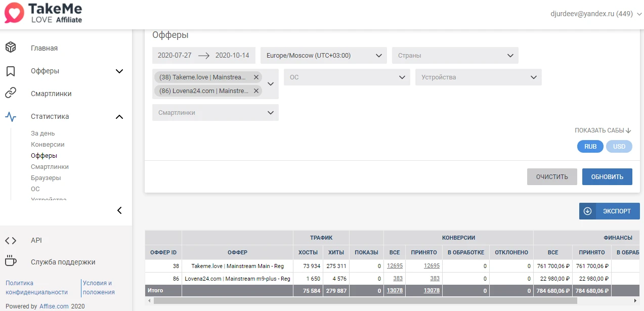This screenshot has width=644, height=311.
Task: Open the 13078 total conversions link
Action: (x=394, y=291)
